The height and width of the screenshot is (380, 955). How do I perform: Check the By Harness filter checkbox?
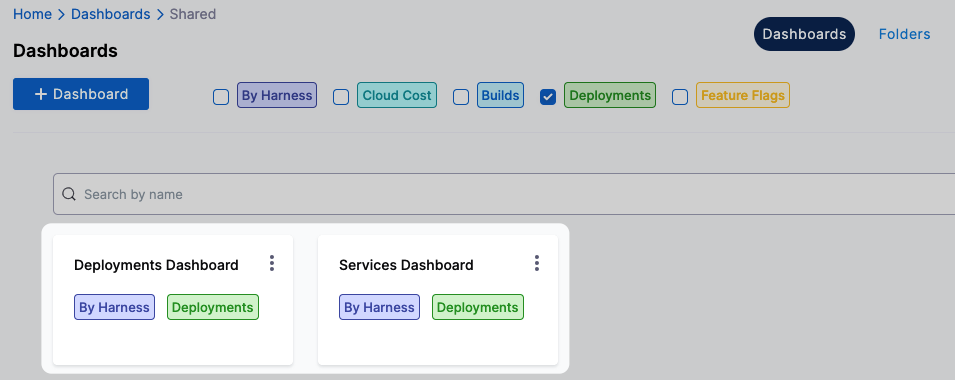(221, 96)
